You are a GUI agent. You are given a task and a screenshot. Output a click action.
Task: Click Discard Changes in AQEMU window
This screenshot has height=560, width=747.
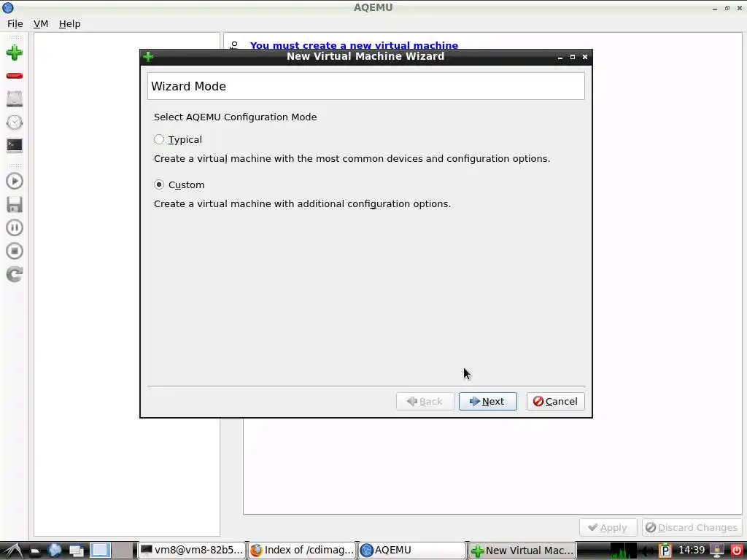pos(692,528)
